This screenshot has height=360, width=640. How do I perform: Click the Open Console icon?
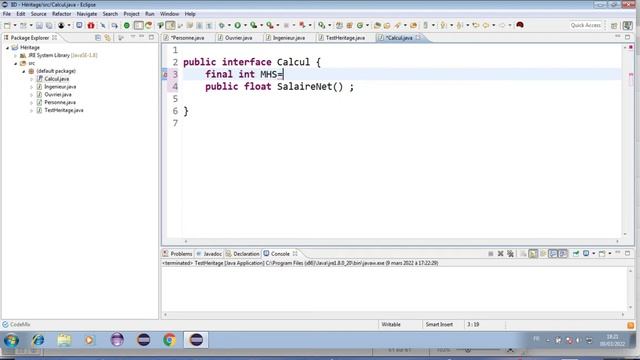pos(602,253)
